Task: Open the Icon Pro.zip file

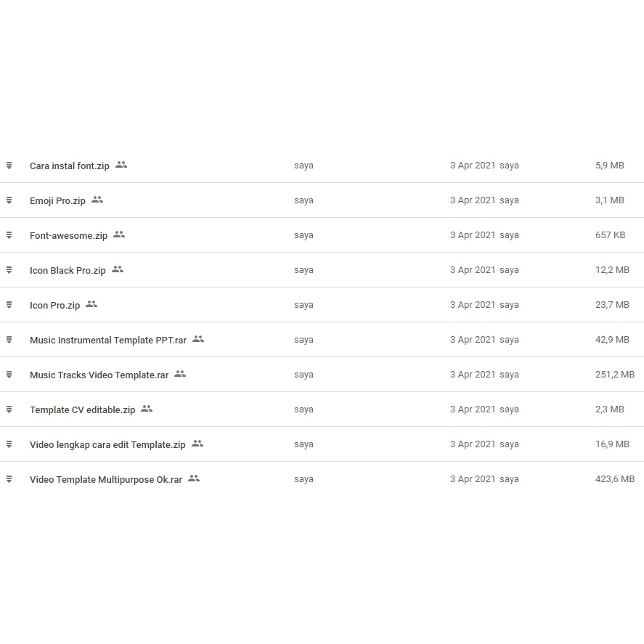Action: coord(54,305)
